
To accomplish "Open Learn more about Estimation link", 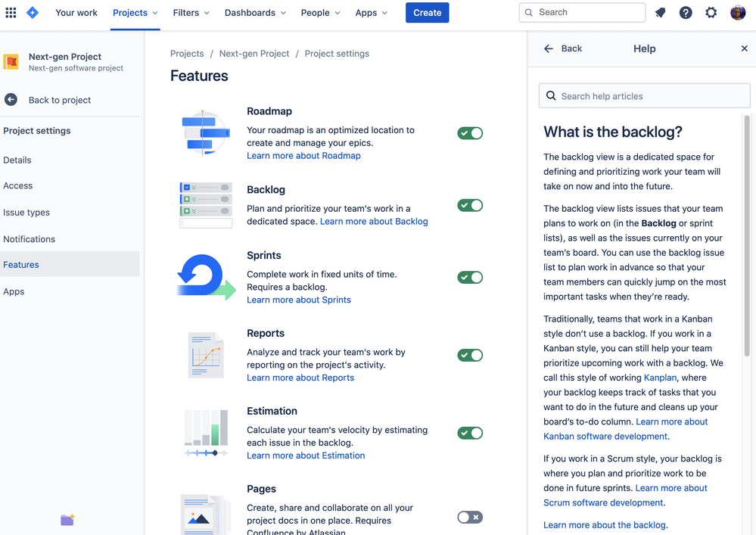I will 306,456.
